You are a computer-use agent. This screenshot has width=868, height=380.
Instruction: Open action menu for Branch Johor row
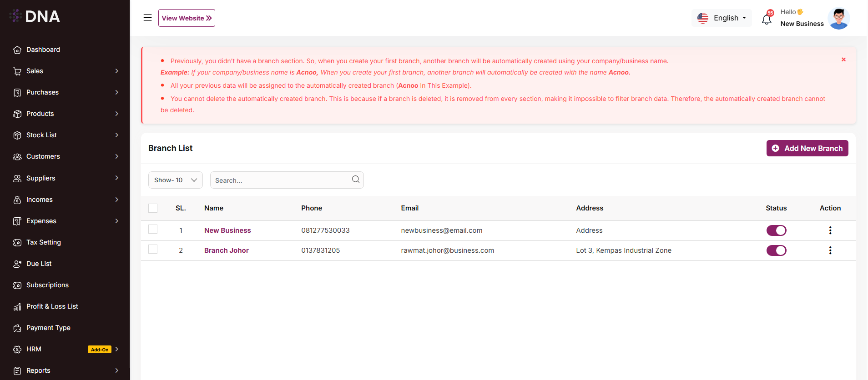830,250
